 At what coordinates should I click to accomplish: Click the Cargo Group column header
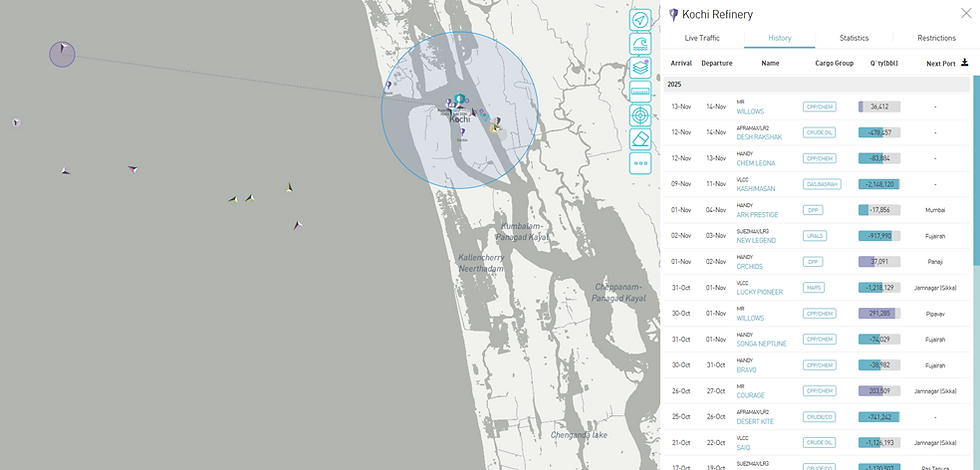coord(834,63)
